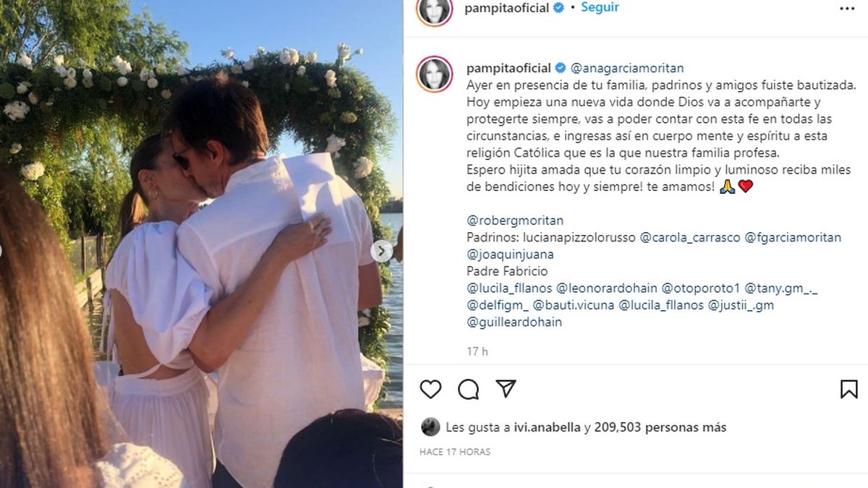The height and width of the screenshot is (488, 868).
Task: Open pampitaoficial header profile picture
Action: [x=435, y=8]
